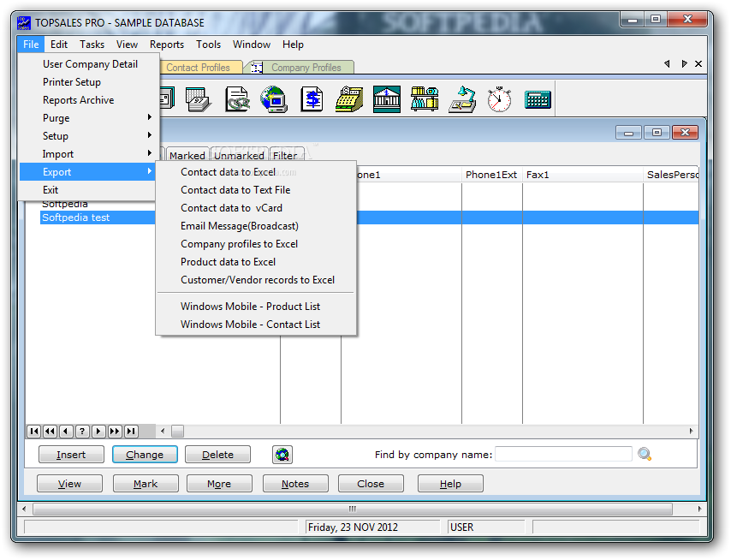Open the File menu
Screen dimensions: 731x560
tap(31, 45)
